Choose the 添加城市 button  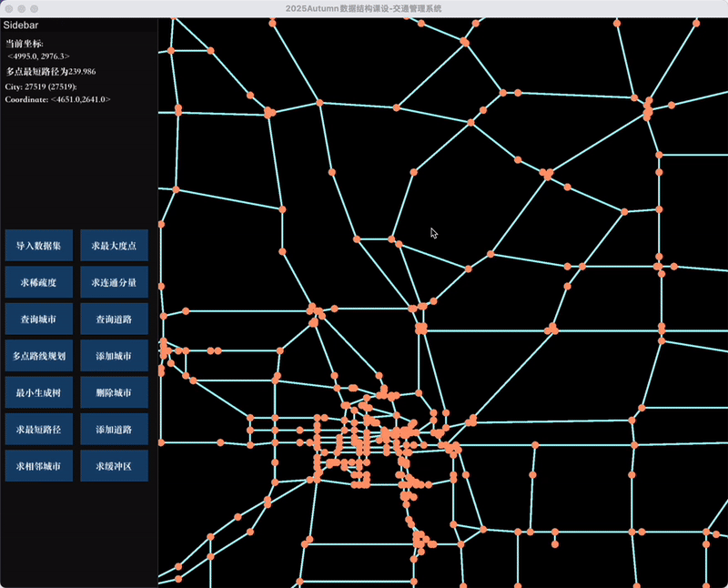(x=115, y=356)
